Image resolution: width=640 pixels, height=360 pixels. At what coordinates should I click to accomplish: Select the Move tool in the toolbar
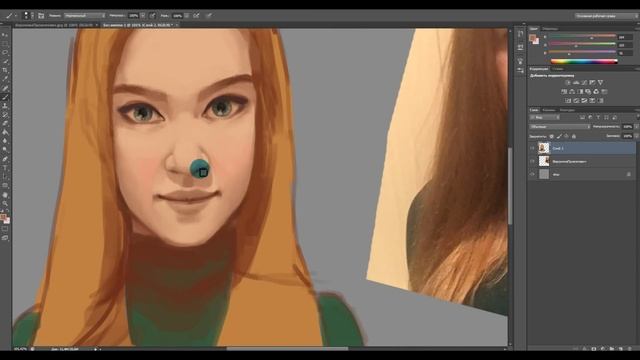5,35
